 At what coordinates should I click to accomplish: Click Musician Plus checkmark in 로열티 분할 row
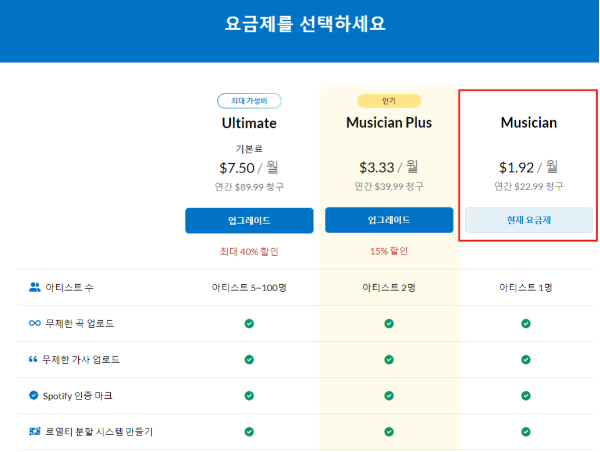click(389, 432)
